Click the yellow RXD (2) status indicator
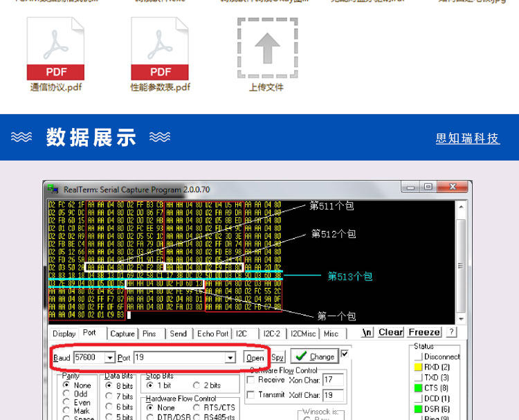This screenshot has width=519, height=420. click(x=419, y=367)
